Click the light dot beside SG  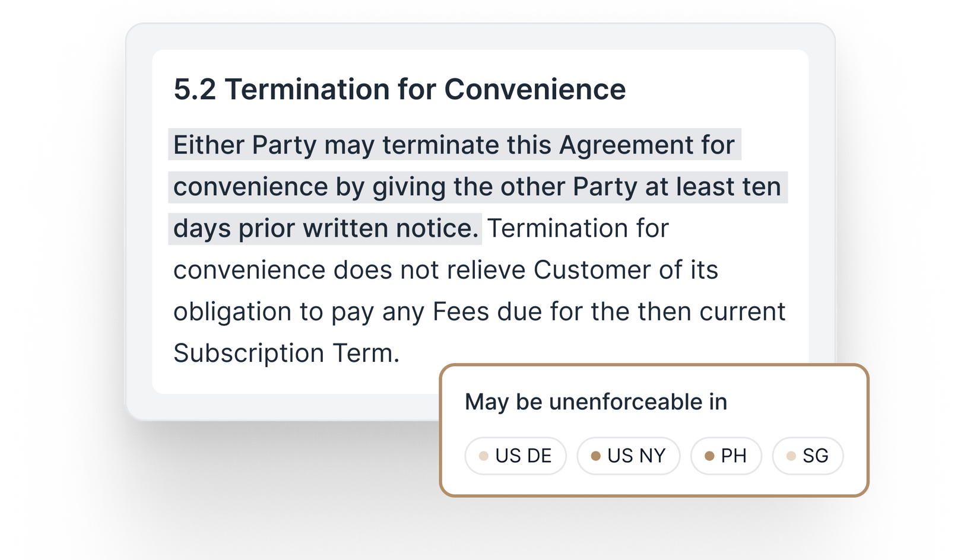(x=791, y=456)
